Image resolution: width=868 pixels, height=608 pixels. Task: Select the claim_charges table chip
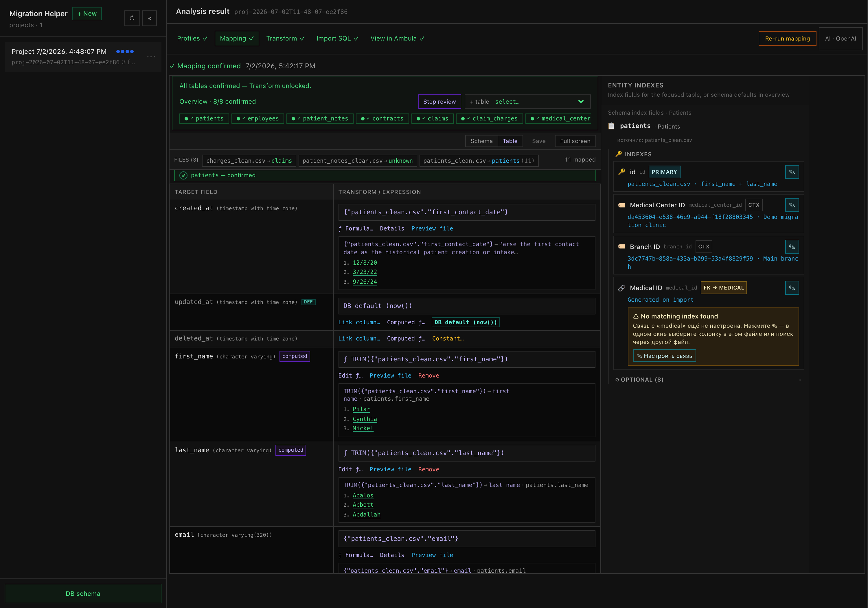coord(490,119)
